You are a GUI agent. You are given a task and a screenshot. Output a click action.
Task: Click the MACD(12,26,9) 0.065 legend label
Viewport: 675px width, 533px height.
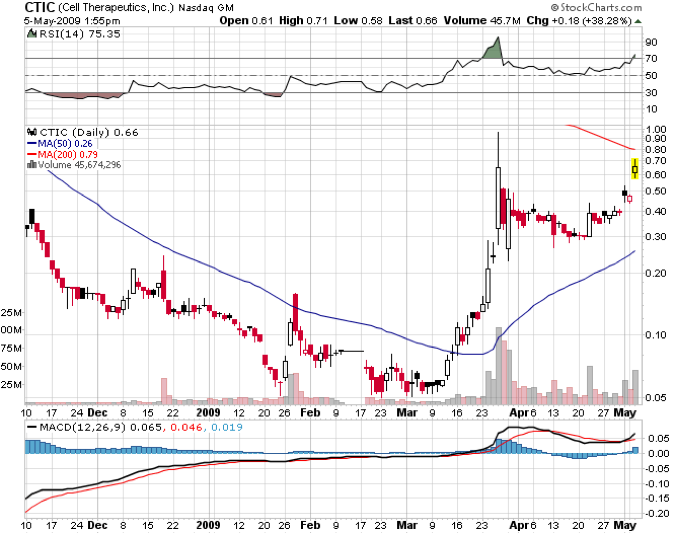pos(101,428)
